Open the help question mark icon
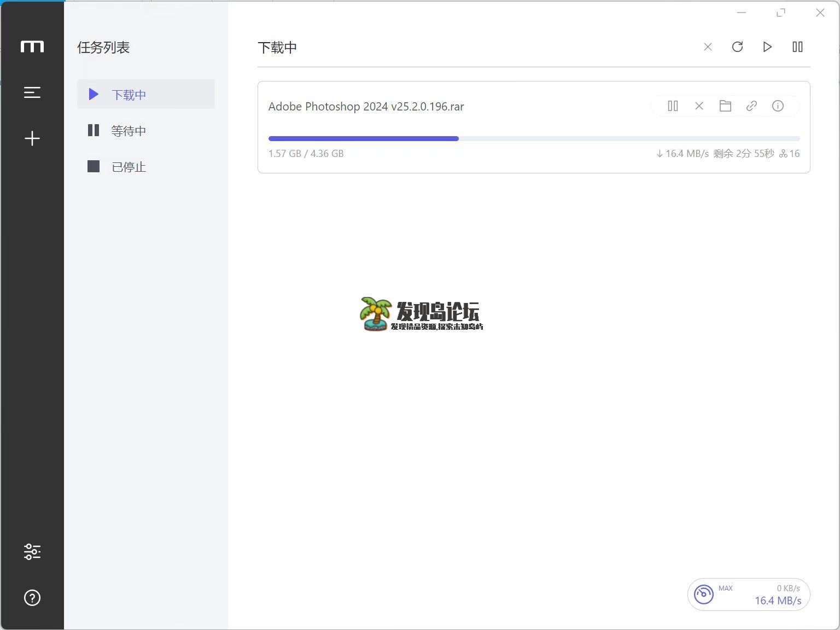 coord(32,598)
